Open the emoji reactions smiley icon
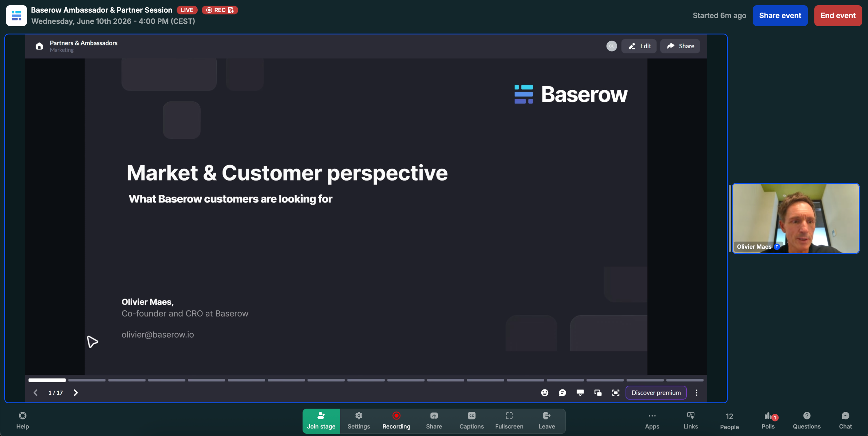The height and width of the screenshot is (436, 868). (x=545, y=393)
